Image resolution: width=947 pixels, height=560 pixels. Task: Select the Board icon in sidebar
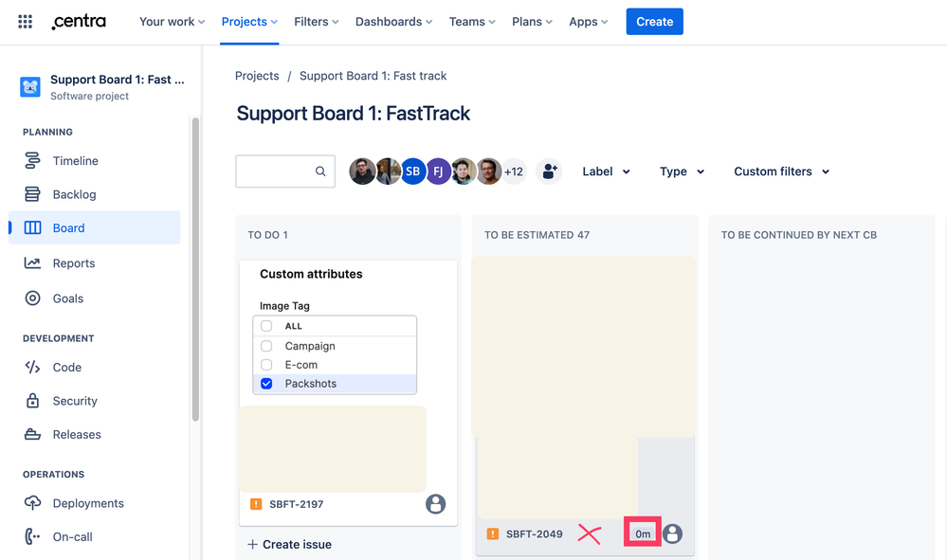[32, 227]
